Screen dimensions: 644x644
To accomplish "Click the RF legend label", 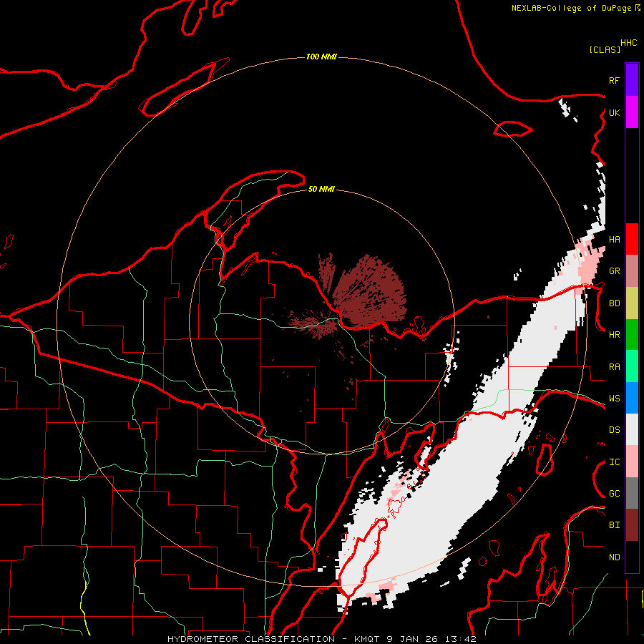I will tap(614, 81).
